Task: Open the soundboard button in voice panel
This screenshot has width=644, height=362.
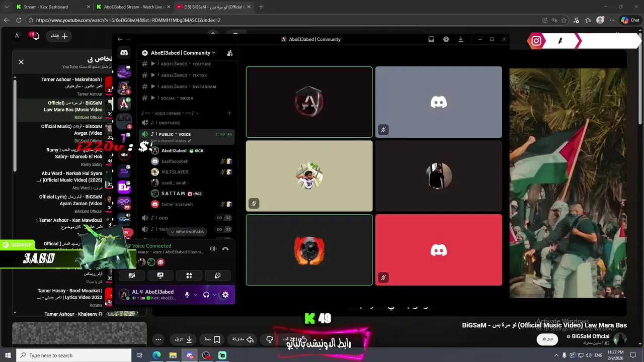Action: pos(218,276)
